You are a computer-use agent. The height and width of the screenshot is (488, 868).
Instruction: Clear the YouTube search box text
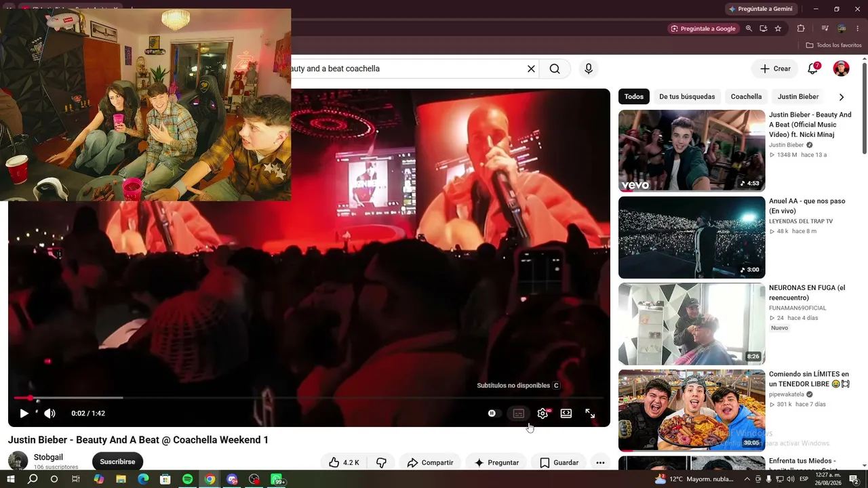click(x=531, y=68)
